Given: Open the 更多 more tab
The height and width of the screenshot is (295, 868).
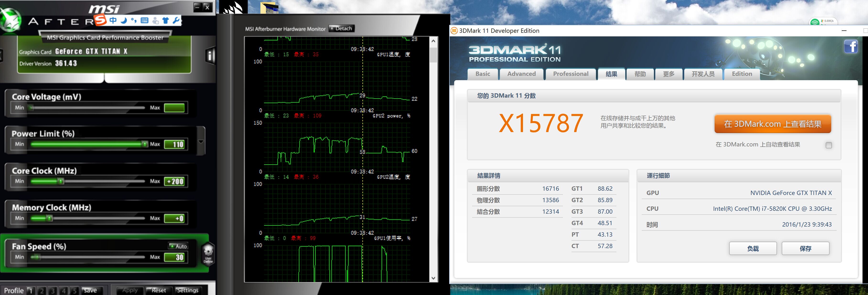Looking at the screenshot, I should [x=669, y=74].
